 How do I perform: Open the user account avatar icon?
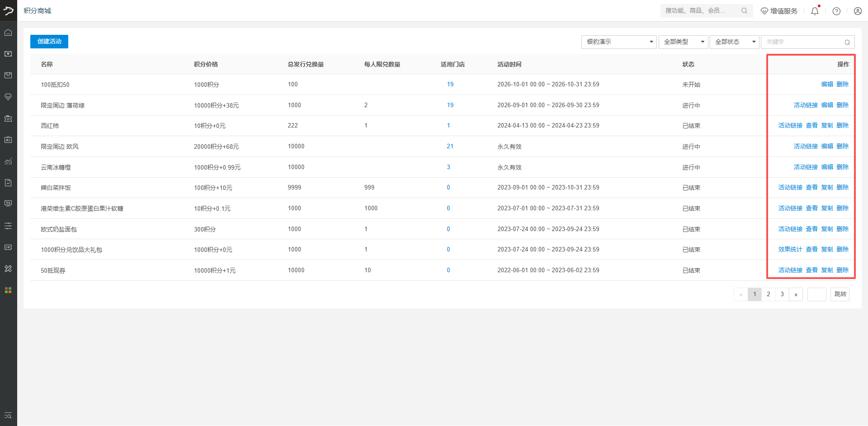pyautogui.click(x=858, y=11)
